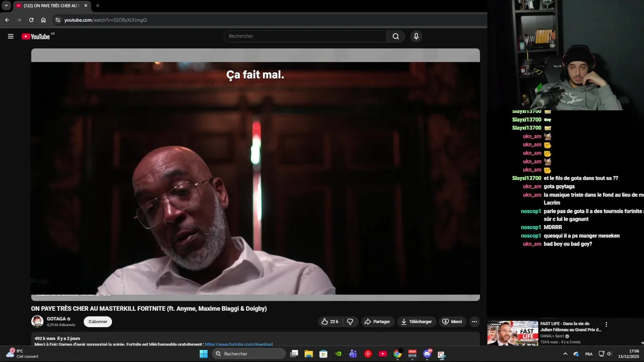Click chat message 'MDRRR' from noscop1
644x362 pixels.
(553, 227)
